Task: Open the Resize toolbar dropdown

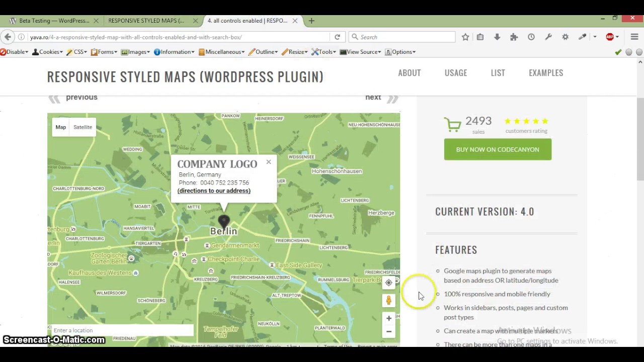Action: coord(295,52)
